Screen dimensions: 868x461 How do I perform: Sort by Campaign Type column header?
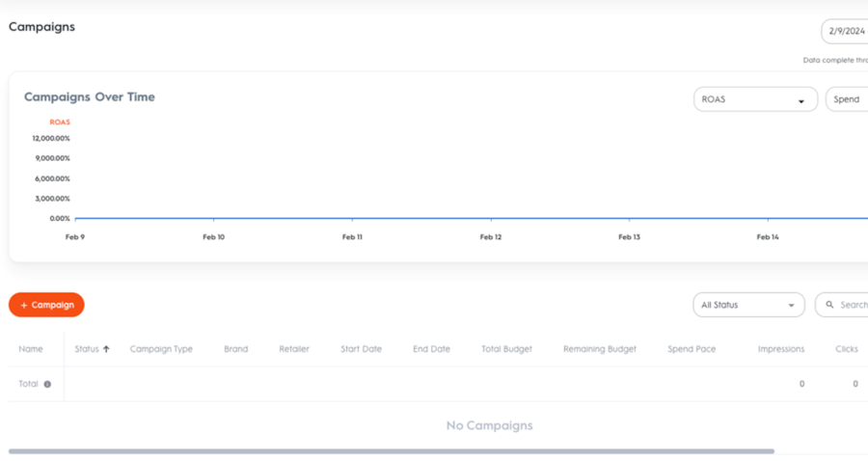161,349
